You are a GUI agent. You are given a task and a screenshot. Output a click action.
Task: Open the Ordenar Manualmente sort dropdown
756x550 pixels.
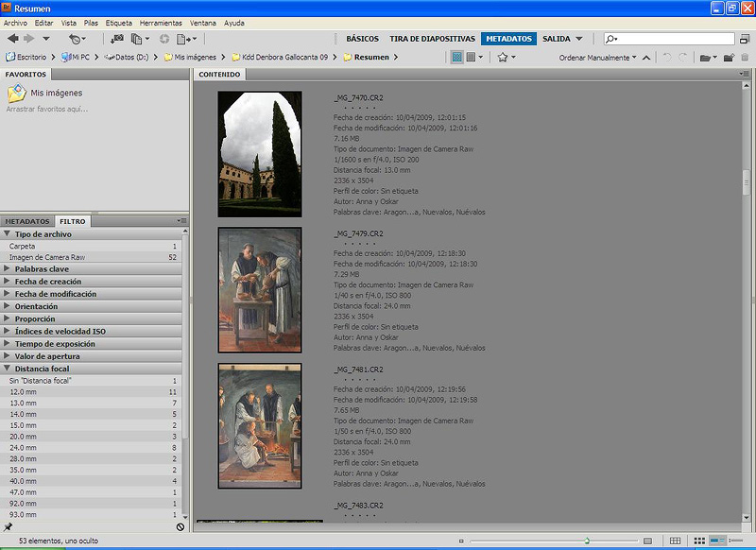click(x=597, y=58)
